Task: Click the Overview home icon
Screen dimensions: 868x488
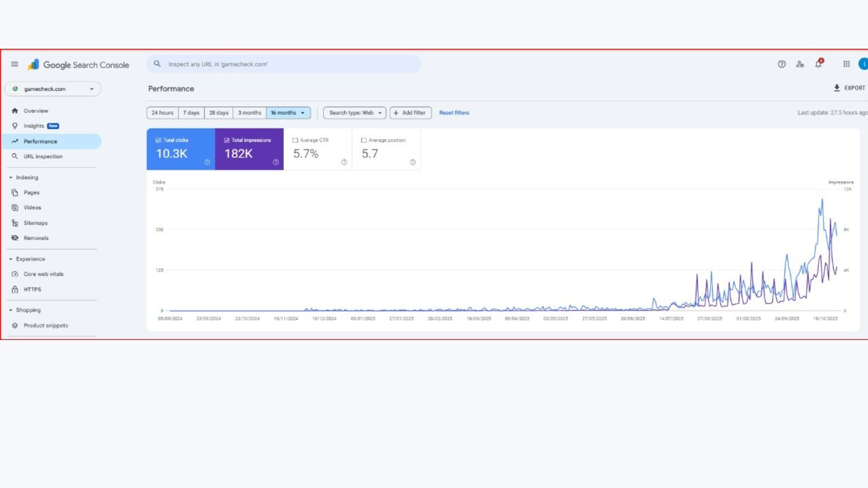Action: click(x=15, y=111)
